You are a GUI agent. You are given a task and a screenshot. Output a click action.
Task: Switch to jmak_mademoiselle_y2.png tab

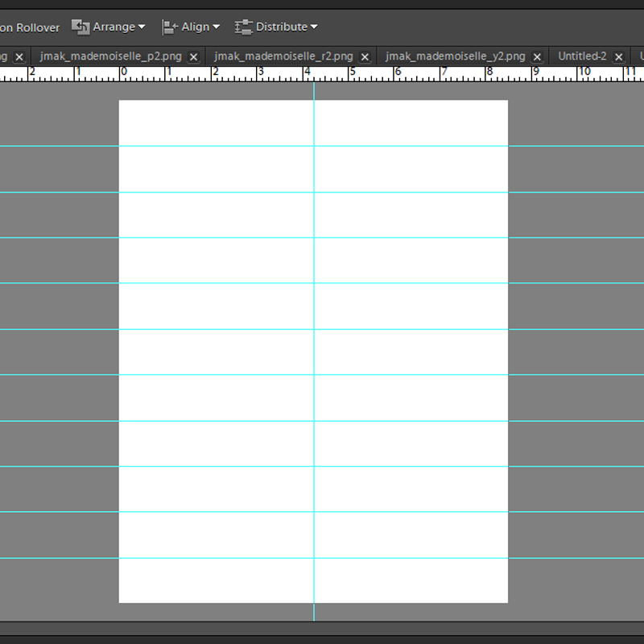click(456, 56)
